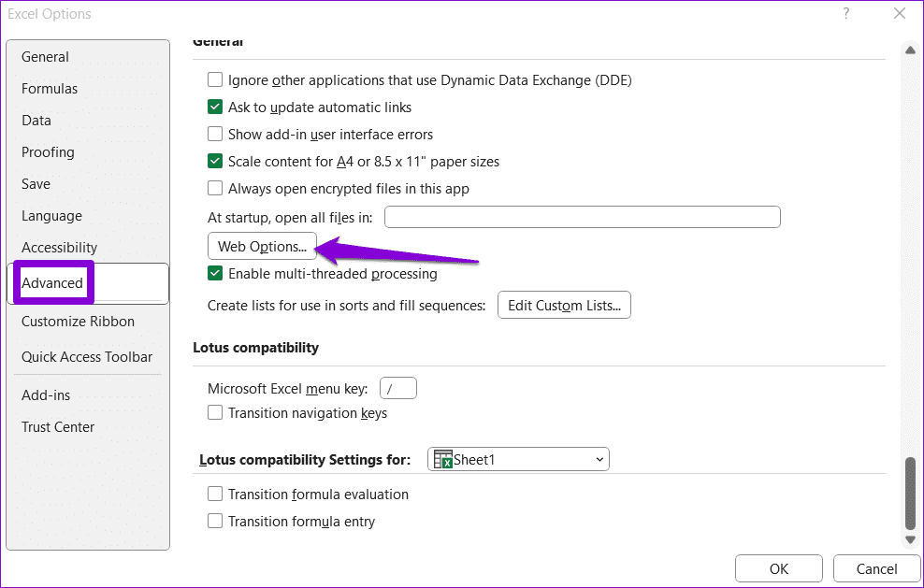Viewport: 924px width, 588px height.
Task: Click the scrollbar's up arrow
Action: (x=909, y=50)
